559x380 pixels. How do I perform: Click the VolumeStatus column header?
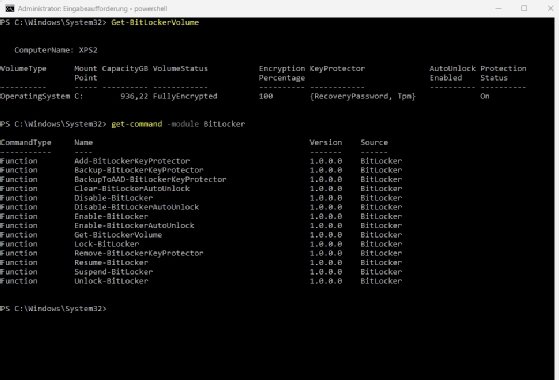click(180, 68)
